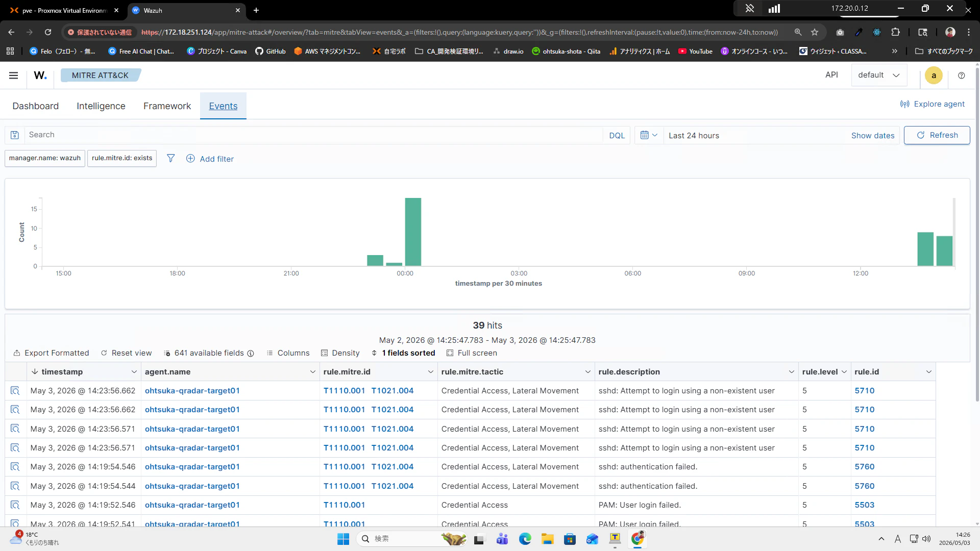Click the Wazuh W. logo
Viewport: 980px width, 551px height.
[x=40, y=76]
